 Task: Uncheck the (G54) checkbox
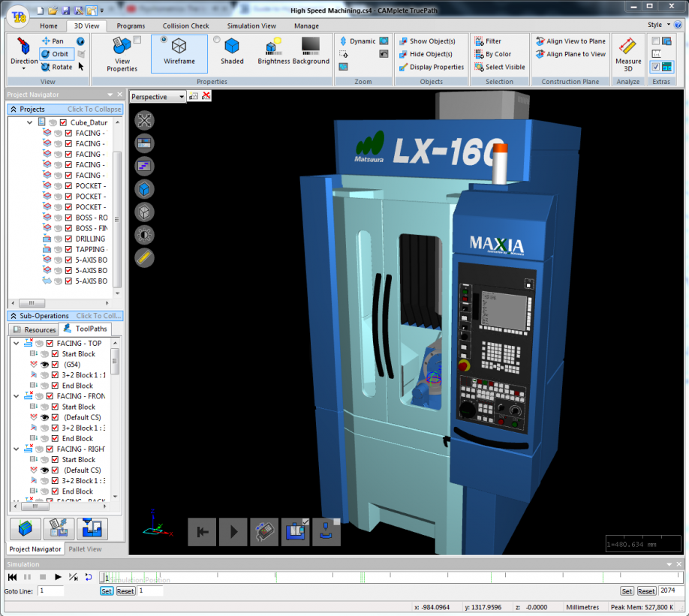coord(55,364)
